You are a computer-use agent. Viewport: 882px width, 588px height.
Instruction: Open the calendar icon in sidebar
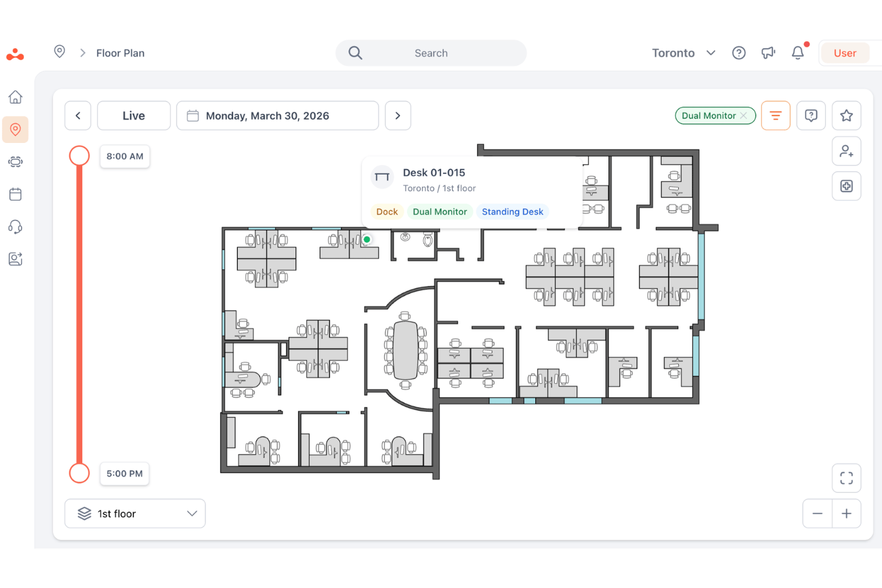click(x=15, y=194)
